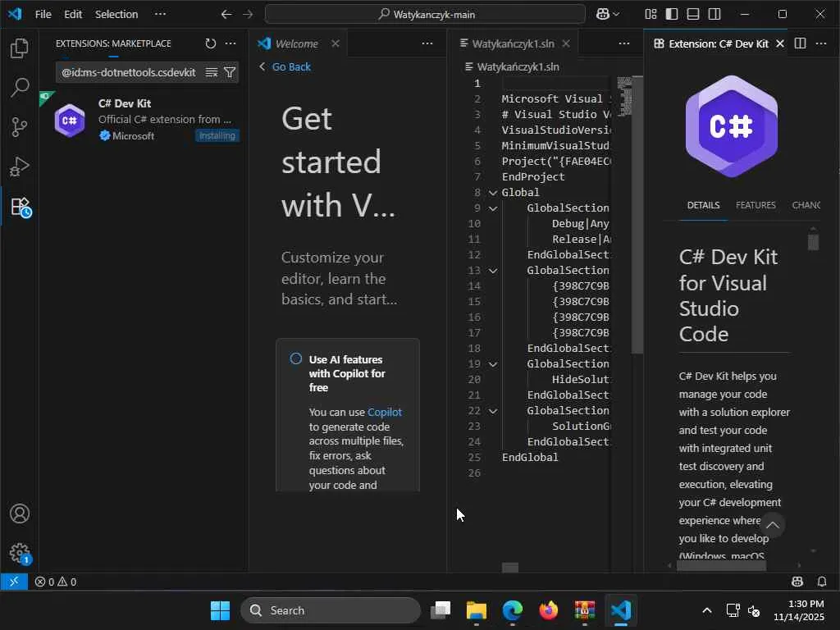Screen dimensions: 840x630
Task: Switch to the Watykańczyk1.sln tab
Action: [x=513, y=43]
